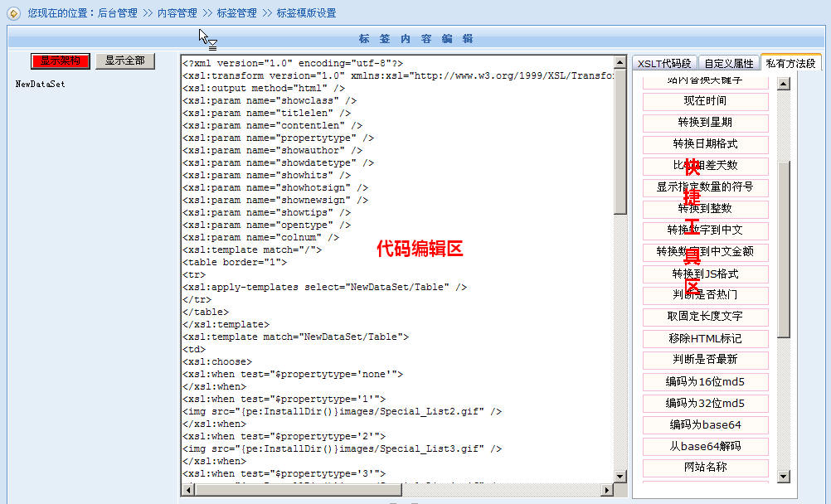Image resolution: width=831 pixels, height=504 pixels.
Task: Click the tools panel vertical scrollbar thumb
Action: click(x=784, y=249)
